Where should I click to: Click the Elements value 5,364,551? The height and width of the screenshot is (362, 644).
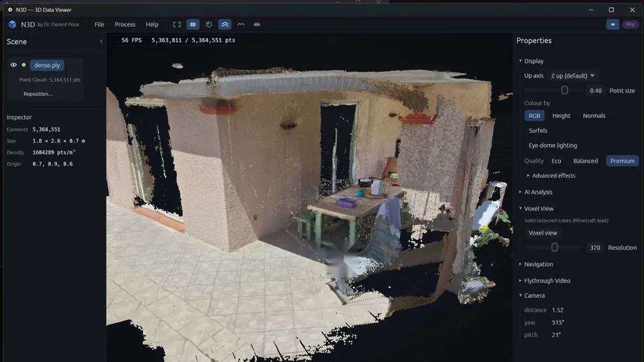click(x=46, y=129)
